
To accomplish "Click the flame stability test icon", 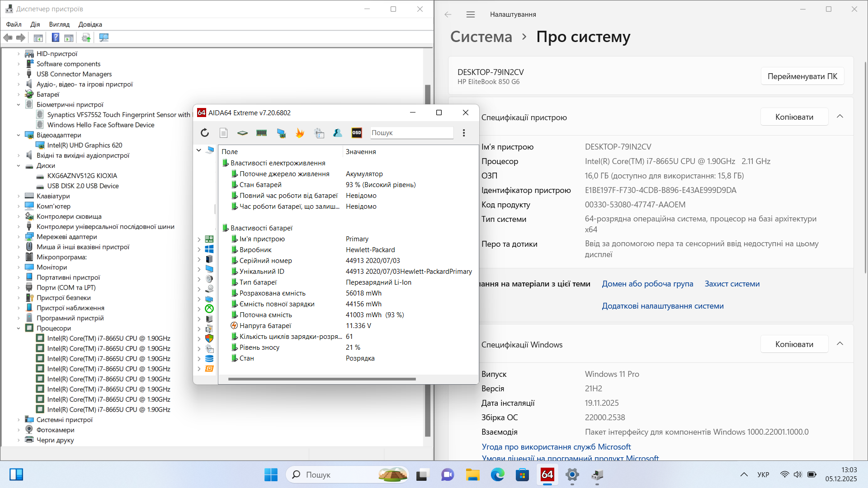I will point(300,133).
